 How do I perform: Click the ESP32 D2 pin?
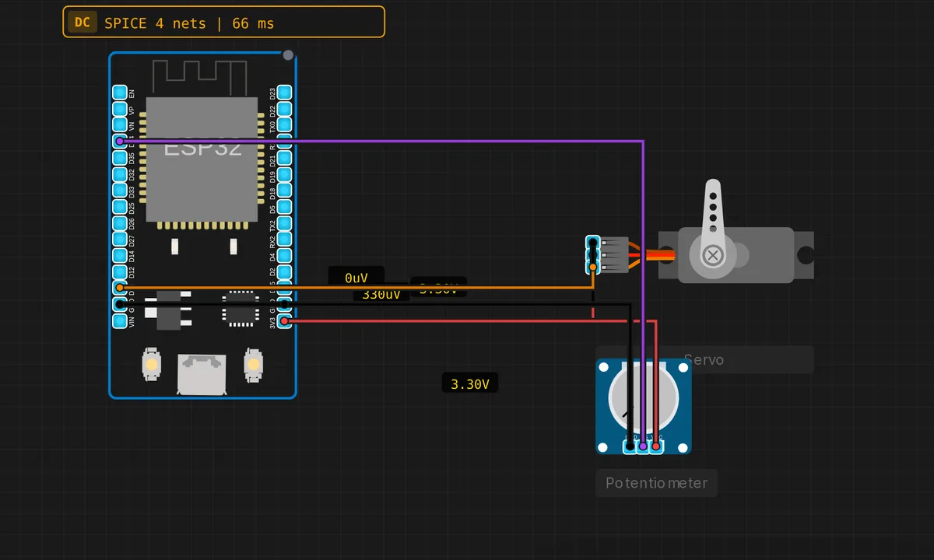(x=284, y=272)
